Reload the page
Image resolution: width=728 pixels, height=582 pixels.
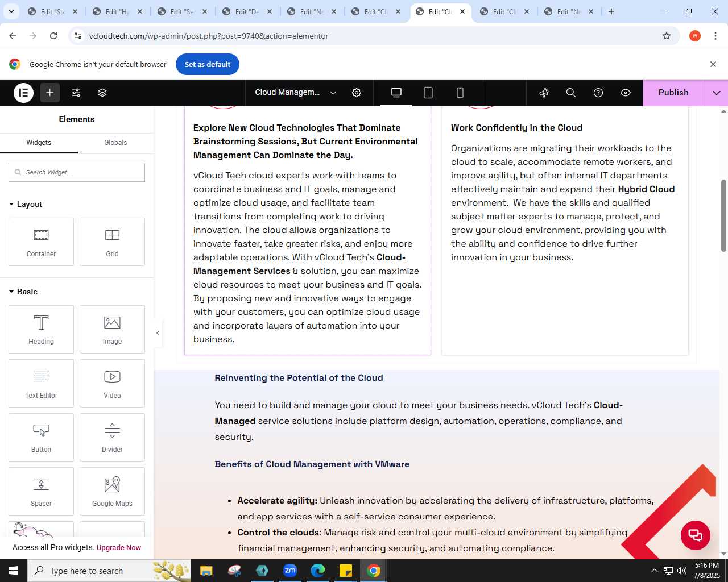[53, 36]
